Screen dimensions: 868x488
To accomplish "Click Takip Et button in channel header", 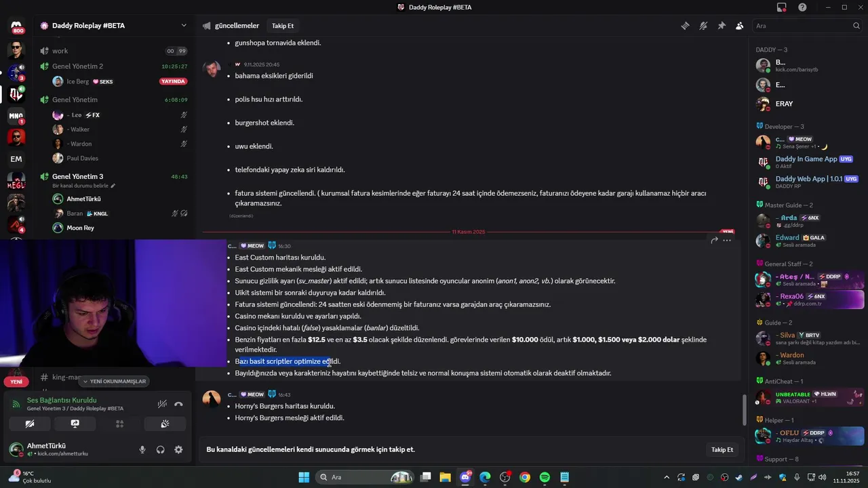I will coord(283,26).
